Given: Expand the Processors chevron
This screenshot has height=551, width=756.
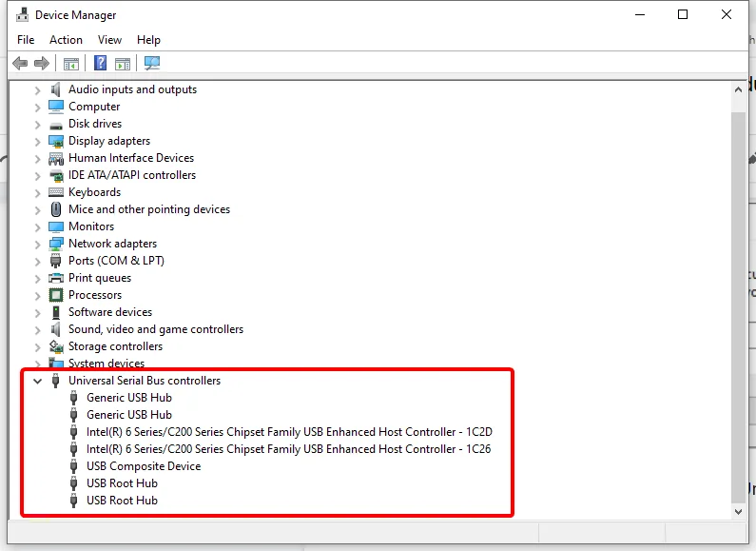Looking at the screenshot, I should (x=38, y=296).
